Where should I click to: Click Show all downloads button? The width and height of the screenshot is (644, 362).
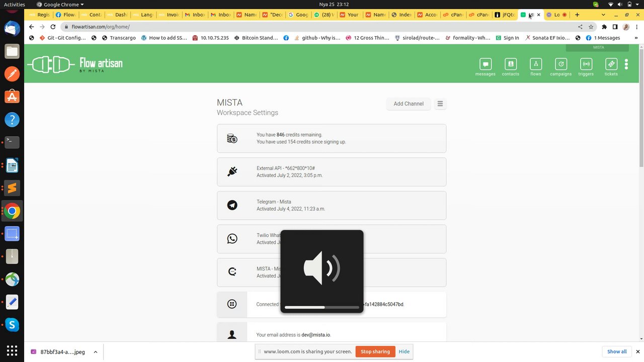coord(617,351)
